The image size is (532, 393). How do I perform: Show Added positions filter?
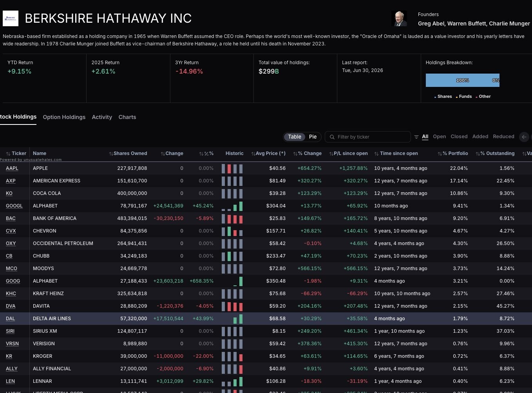pyautogui.click(x=480, y=137)
